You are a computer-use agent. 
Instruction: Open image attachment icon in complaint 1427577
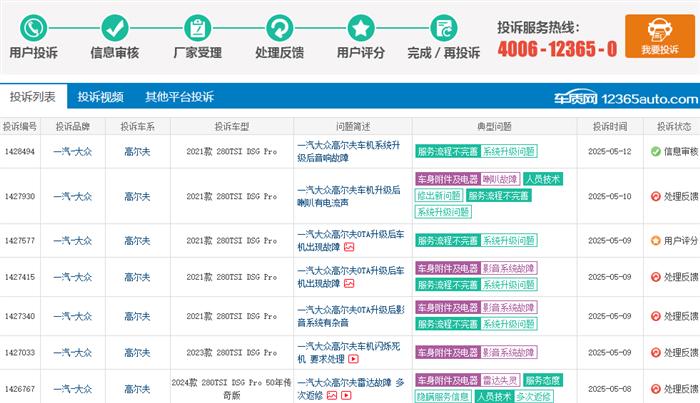pyautogui.click(x=349, y=247)
